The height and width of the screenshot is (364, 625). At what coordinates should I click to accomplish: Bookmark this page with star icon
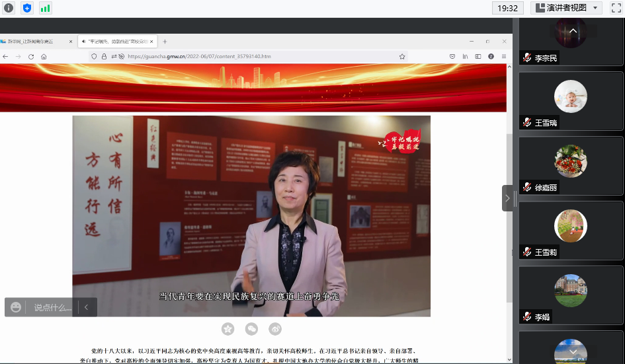tap(402, 57)
